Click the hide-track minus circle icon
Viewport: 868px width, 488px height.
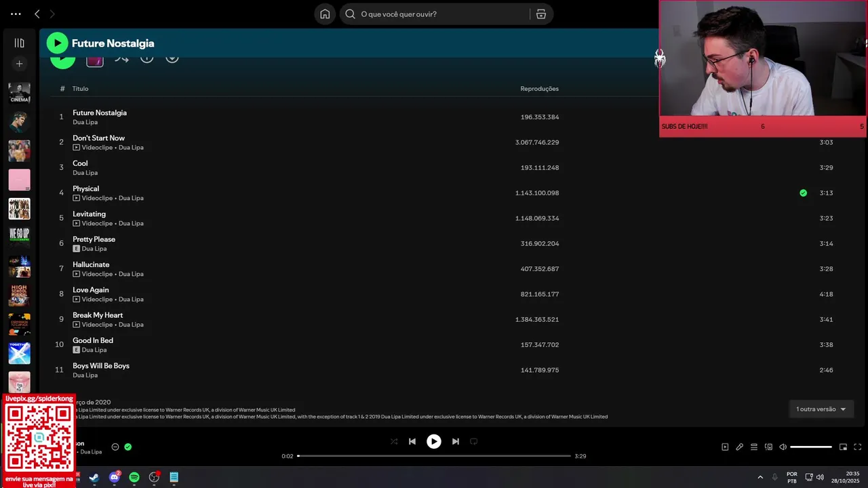(115, 447)
